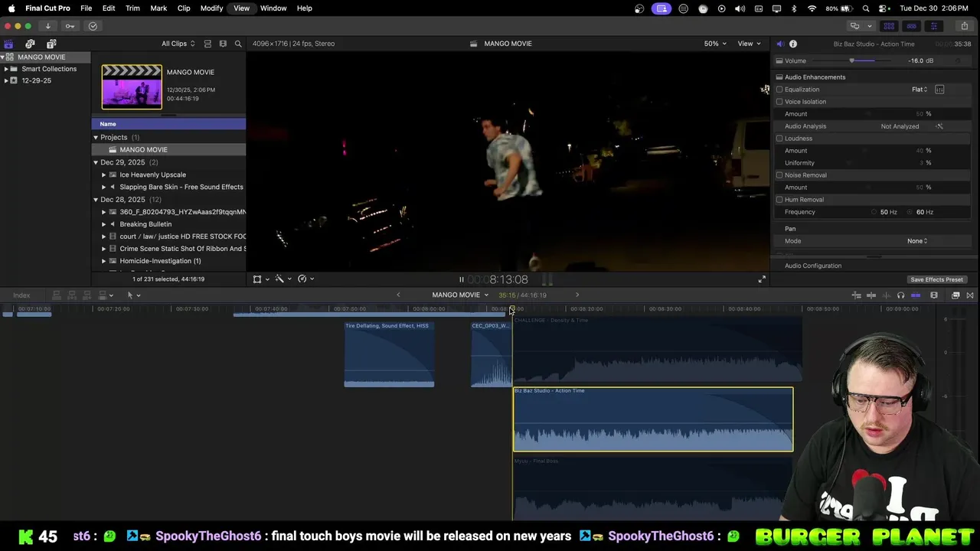Screen dimensions: 980x551
Task: Toggle the timeline panel button
Action: [x=911, y=26]
